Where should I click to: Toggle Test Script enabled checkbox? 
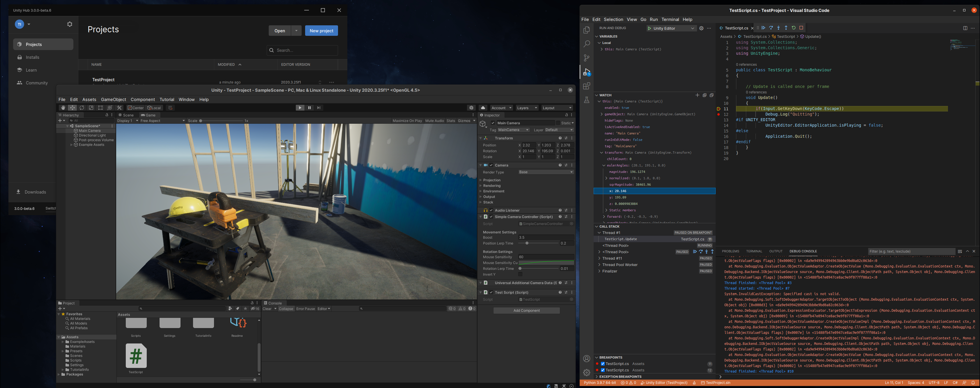491,293
